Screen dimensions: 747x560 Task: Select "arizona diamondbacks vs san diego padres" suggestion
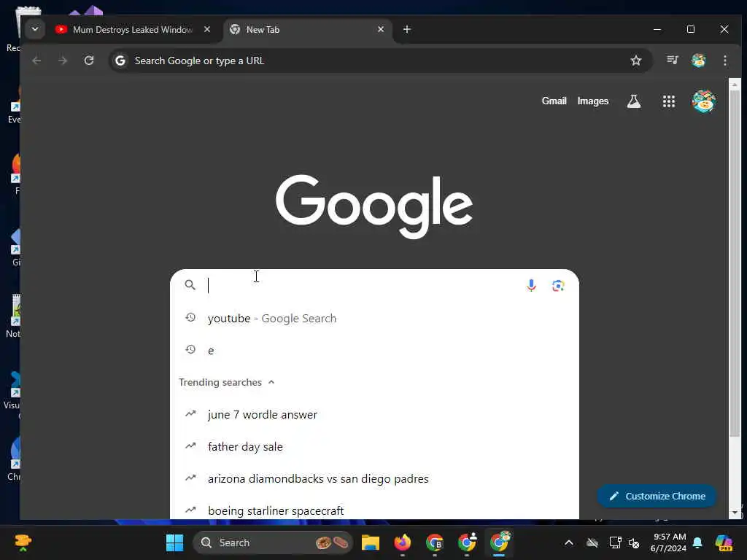coord(374,478)
